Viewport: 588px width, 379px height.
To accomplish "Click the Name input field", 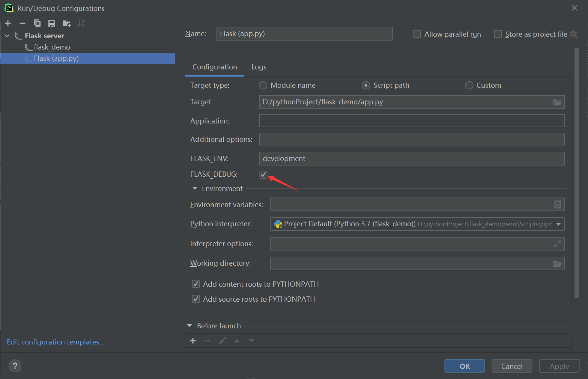I will (x=304, y=34).
